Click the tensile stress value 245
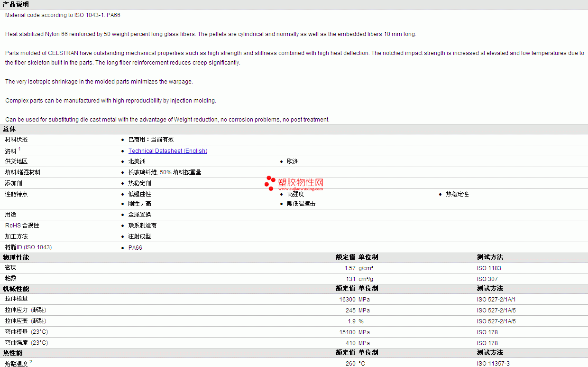Screen dimensions: 588x367 tap(350, 311)
